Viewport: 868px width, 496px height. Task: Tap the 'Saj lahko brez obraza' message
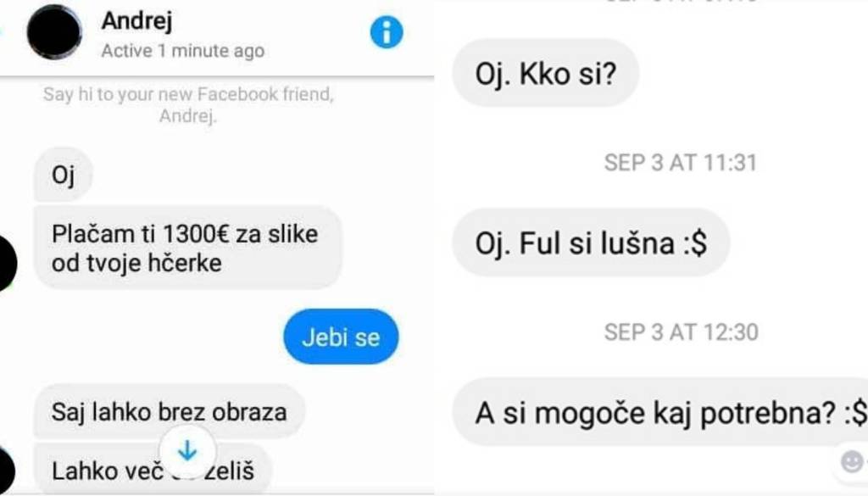coord(170,412)
